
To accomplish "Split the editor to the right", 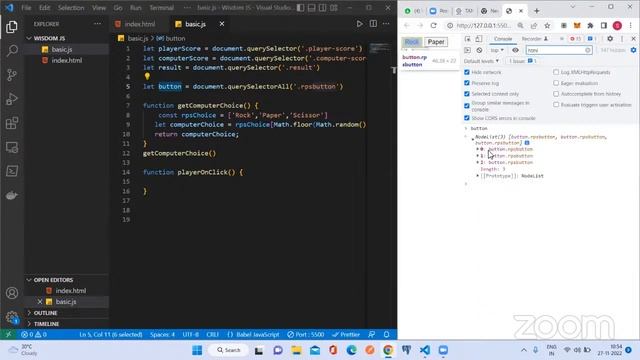I will pos(373,24).
